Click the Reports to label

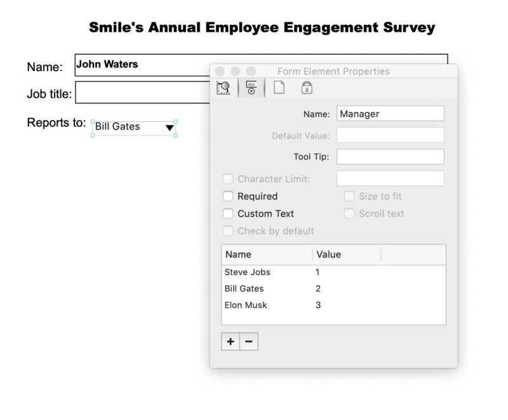click(x=57, y=123)
